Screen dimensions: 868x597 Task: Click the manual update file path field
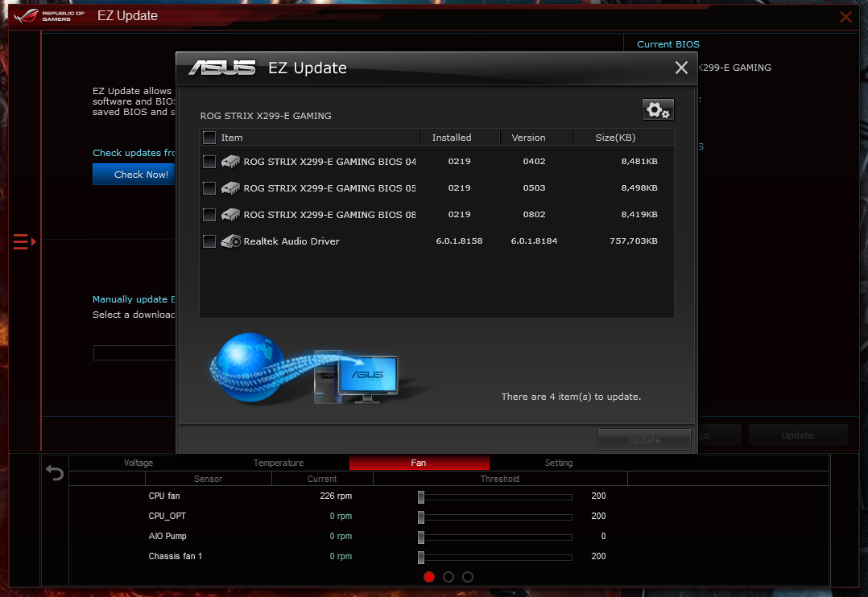(134, 352)
